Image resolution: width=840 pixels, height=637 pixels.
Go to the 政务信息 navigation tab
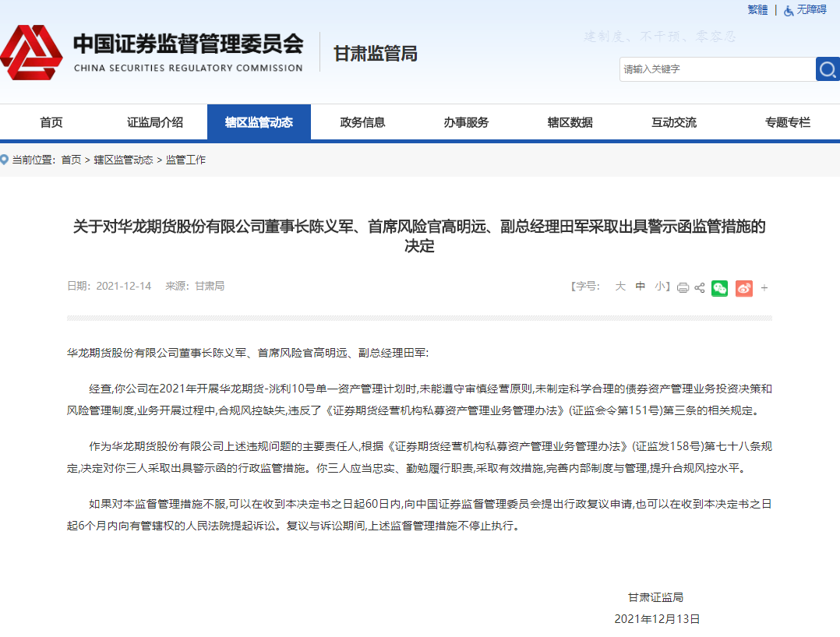click(362, 122)
